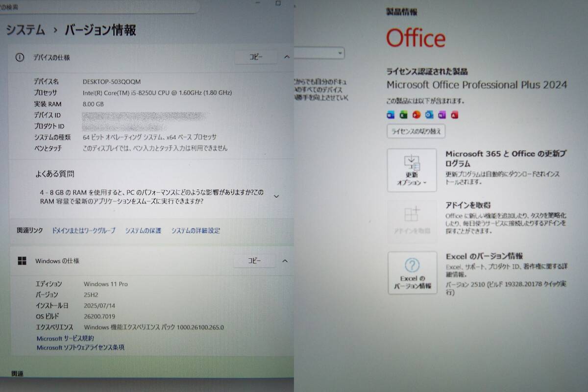Image resolution: width=588 pixels, height=392 pixels.
Task: Click the ライセンス認証された製品 label
Action: point(427,72)
